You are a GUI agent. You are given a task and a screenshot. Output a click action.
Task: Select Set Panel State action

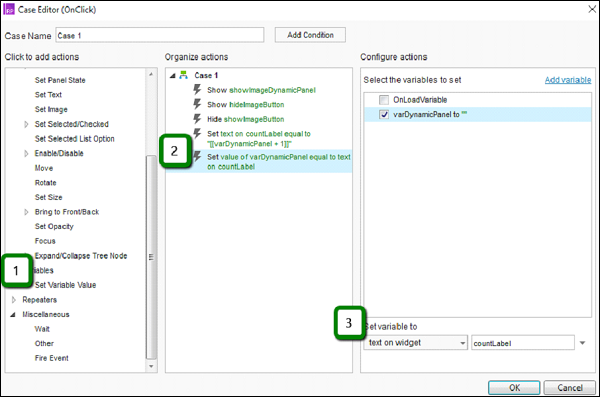60,80
